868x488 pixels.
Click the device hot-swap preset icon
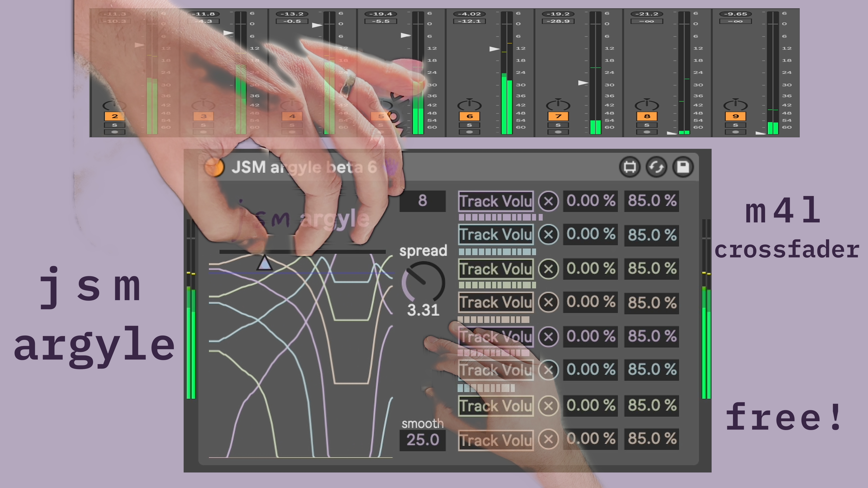(656, 167)
